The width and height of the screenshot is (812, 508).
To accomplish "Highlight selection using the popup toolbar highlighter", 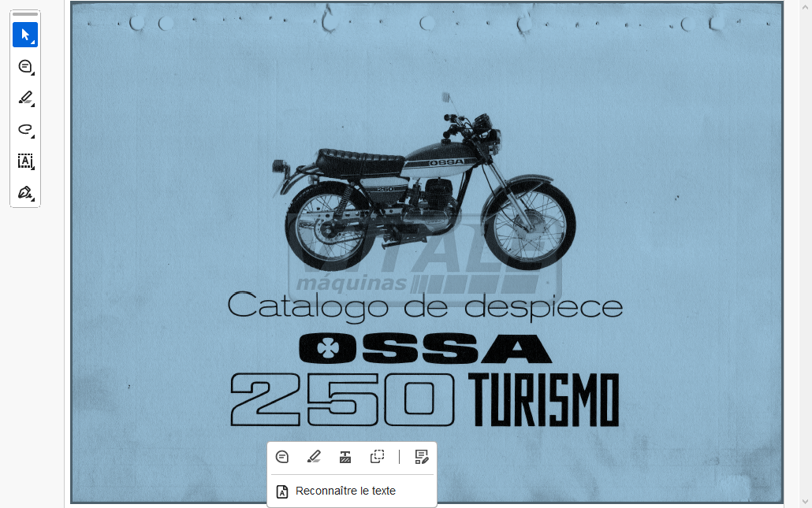I will (x=314, y=457).
